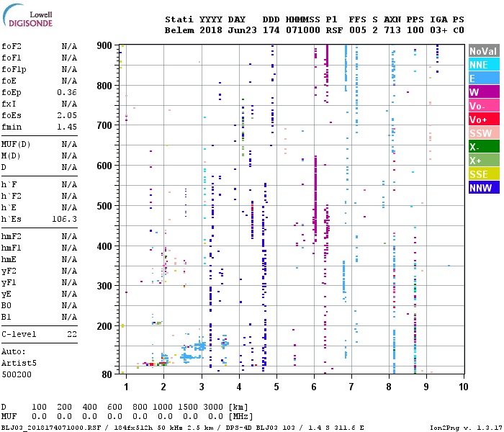Image resolution: width=504 pixels, height=432 pixels.
Task: Click the yF2 parameter label
Action: [9, 271]
